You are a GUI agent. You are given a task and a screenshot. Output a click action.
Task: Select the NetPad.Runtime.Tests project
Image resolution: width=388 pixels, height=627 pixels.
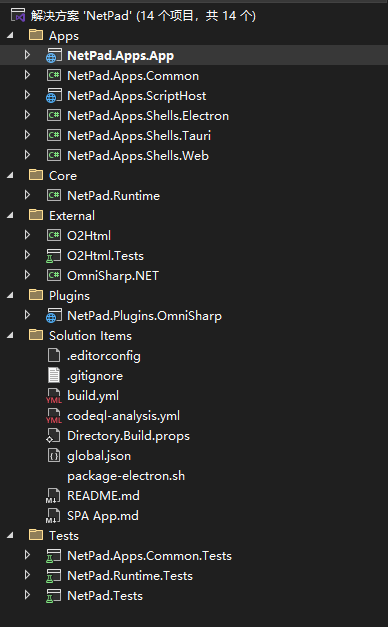point(130,575)
